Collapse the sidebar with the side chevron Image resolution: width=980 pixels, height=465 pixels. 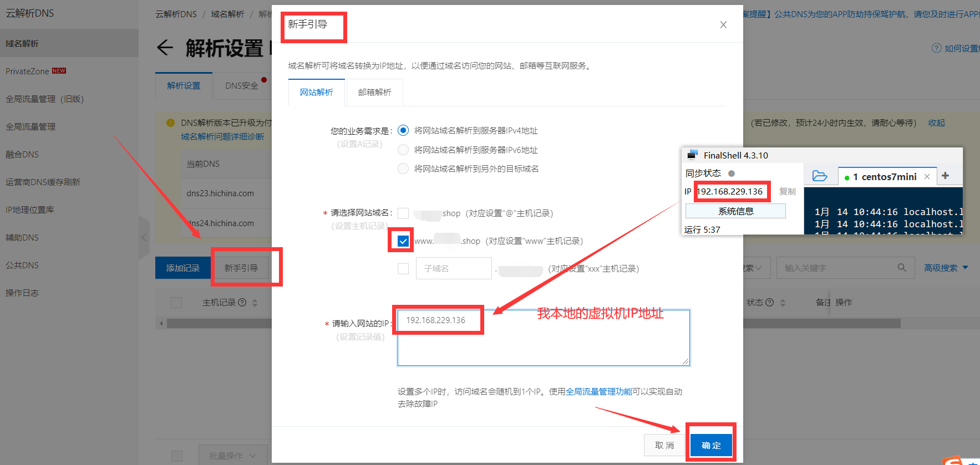[x=144, y=238]
